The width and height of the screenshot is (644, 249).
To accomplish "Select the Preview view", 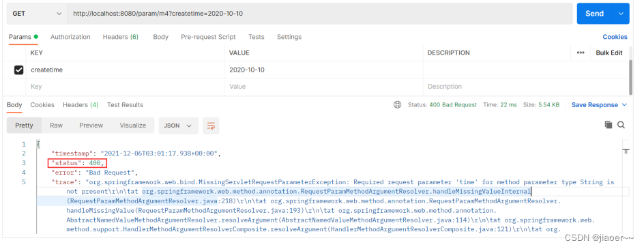I will 91,126.
